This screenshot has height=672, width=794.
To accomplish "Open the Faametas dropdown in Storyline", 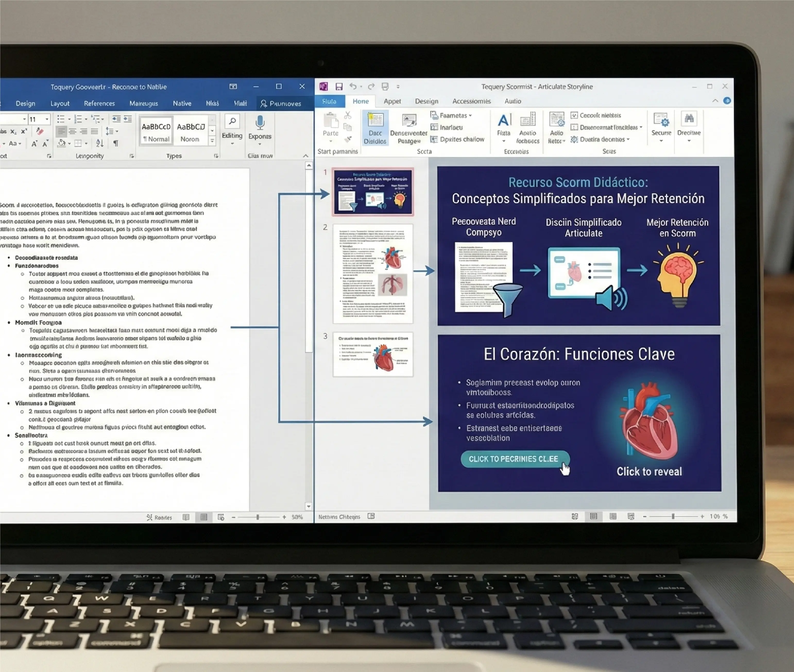I will 453,115.
